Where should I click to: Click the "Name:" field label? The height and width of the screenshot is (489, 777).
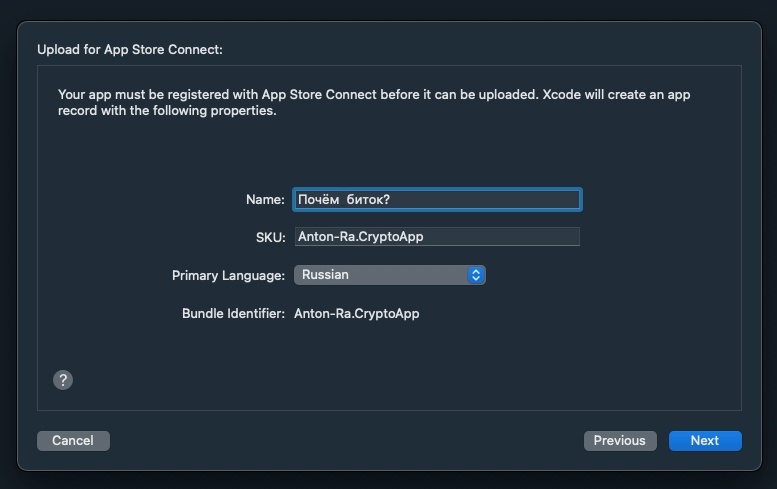(265, 200)
